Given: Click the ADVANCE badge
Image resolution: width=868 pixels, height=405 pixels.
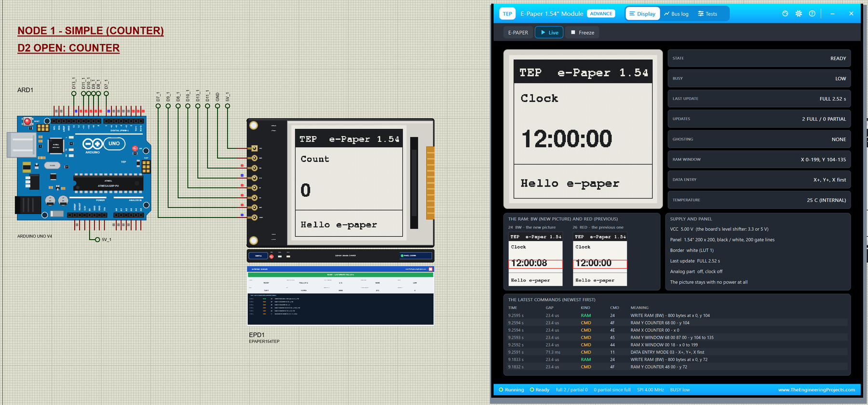Looking at the screenshot, I should pos(601,13).
